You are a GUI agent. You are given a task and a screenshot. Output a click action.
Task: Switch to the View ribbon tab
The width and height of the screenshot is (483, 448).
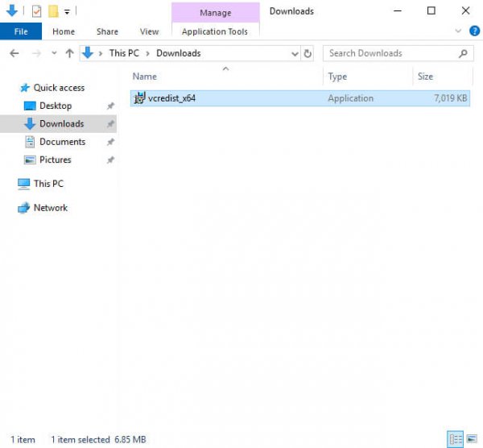pos(149,31)
